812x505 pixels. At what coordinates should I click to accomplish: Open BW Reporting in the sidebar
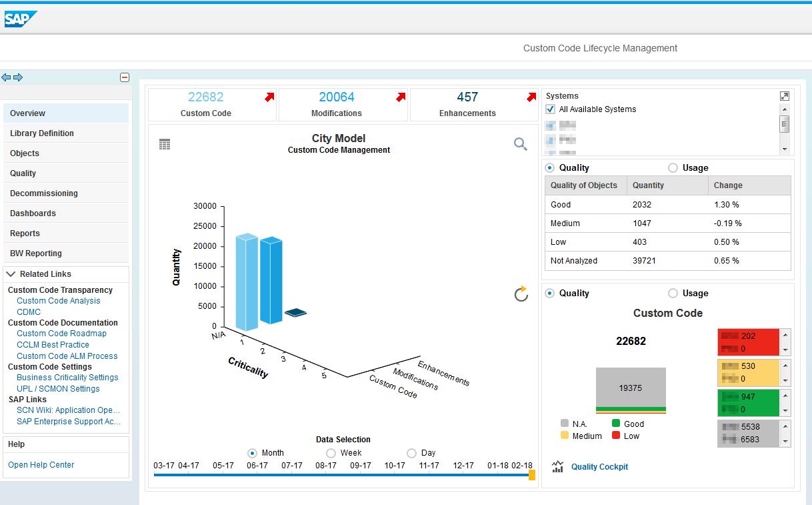(x=66, y=254)
